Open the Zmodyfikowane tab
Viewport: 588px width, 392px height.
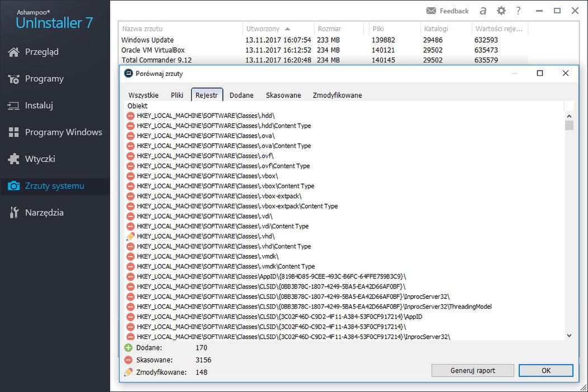(x=338, y=95)
